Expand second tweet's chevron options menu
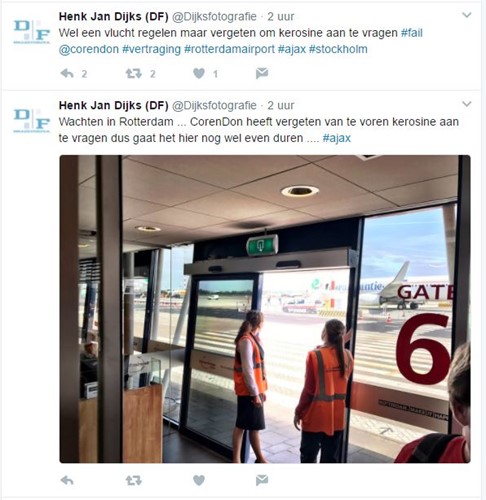The height and width of the screenshot is (500, 486). coord(467,104)
